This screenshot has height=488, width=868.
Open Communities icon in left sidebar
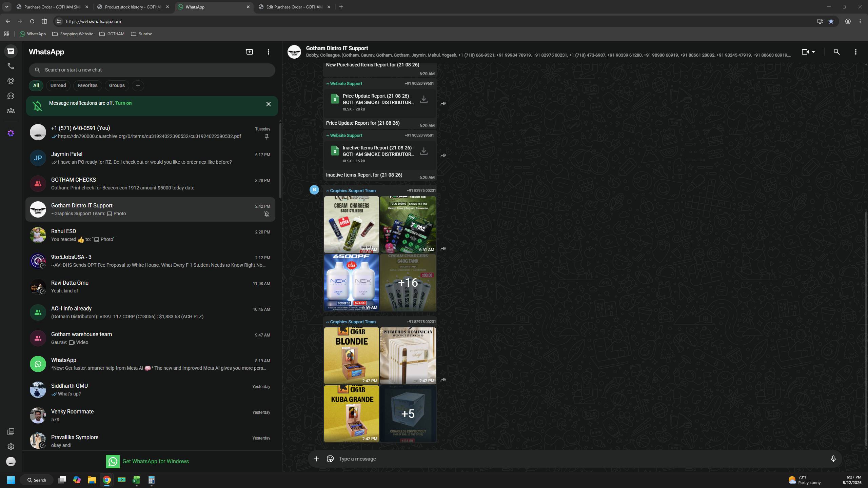pyautogui.click(x=11, y=111)
